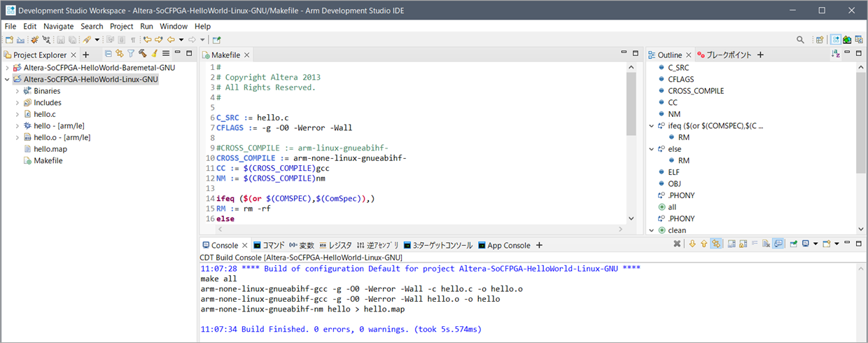Viewport: 868px width, 343px height.
Task: Expand Altera-SoCFPGA-HelloWorld-Baremetal-GNU project
Action: pyautogui.click(x=7, y=68)
